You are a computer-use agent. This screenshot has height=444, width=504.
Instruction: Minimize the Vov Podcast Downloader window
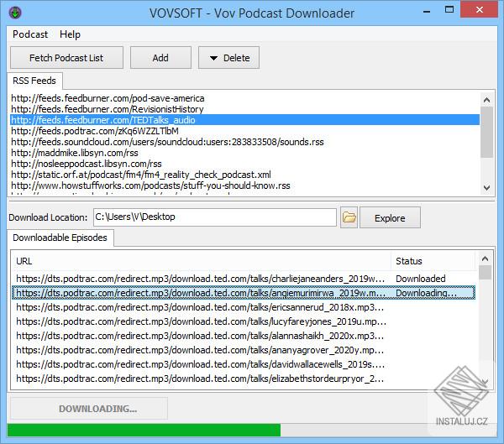pyautogui.click(x=427, y=12)
